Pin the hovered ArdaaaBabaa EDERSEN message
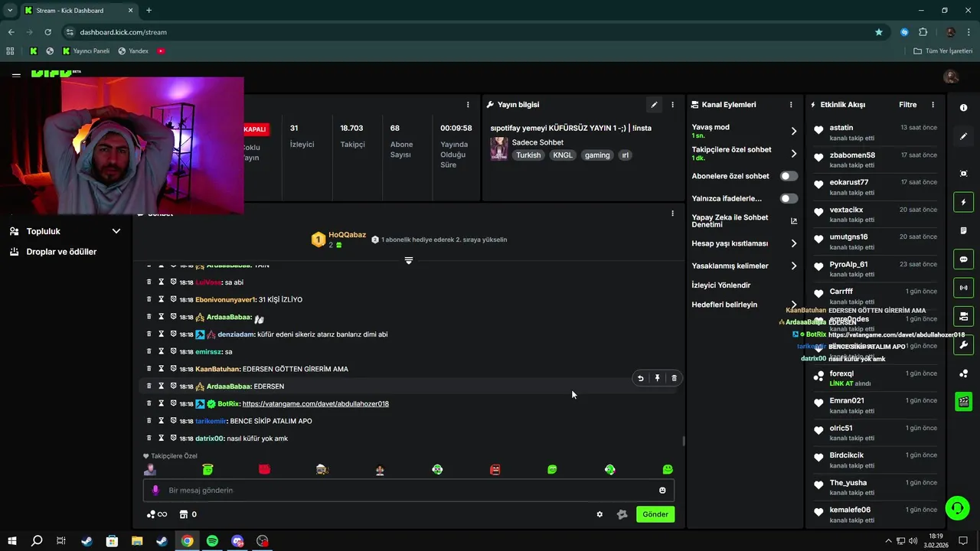Viewport: 980px width, 551px height. coord(657,378)
